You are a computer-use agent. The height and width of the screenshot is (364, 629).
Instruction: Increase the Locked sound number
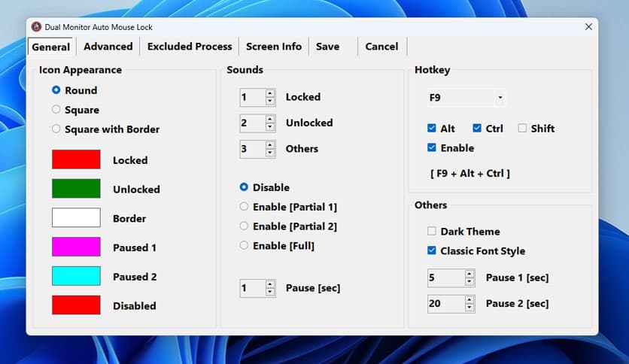tap(270, 93)
